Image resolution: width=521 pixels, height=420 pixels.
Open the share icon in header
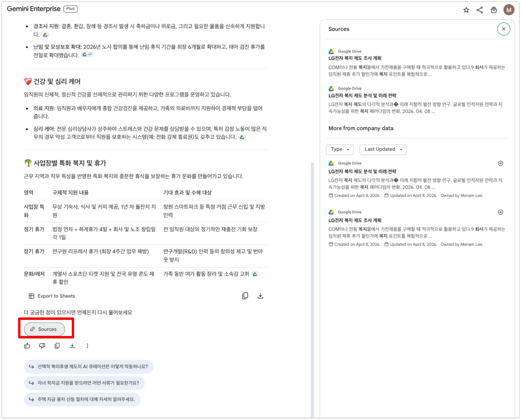480,10
